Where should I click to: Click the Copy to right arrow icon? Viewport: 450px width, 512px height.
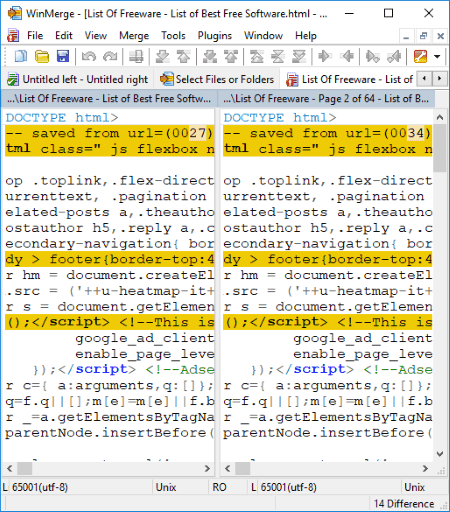pos(324,56)
